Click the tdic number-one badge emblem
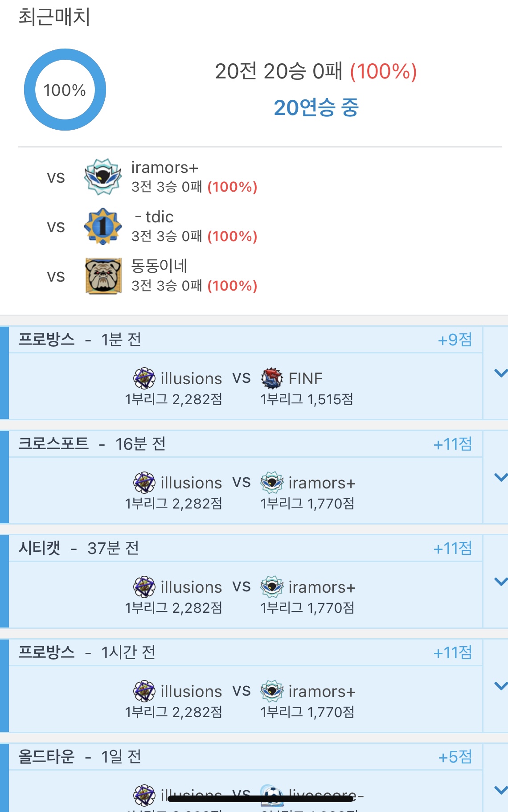The image size is (508, 812). pyautogui.click(x=103, y=226)
